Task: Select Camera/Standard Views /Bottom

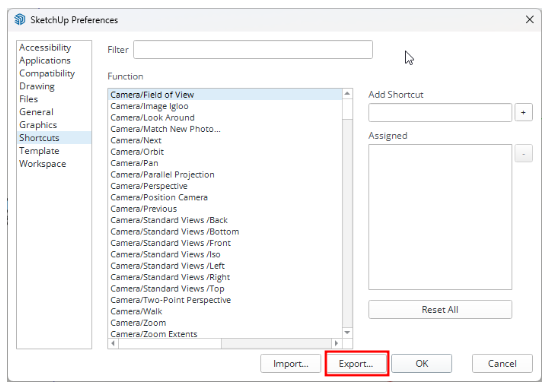Action: pos(225,232)
